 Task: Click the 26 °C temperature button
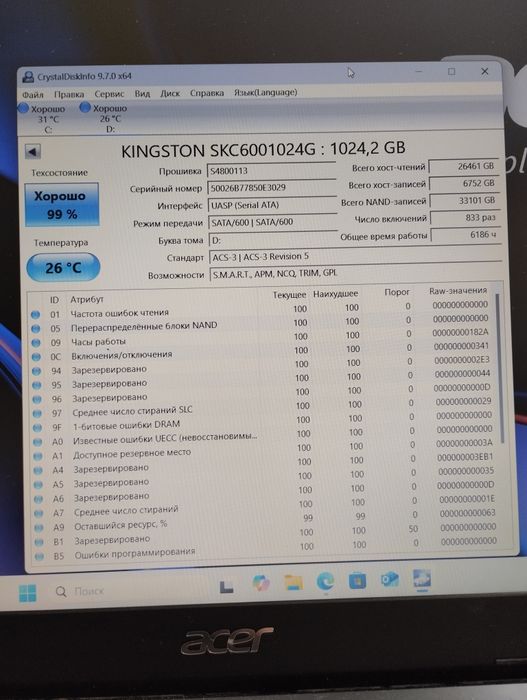pos(63,267)
